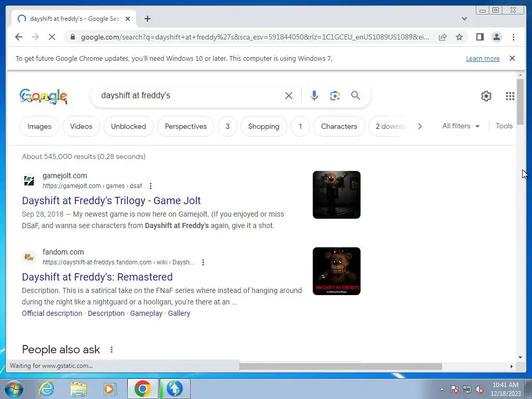Screen dimensions: 532x399
Task: Show more filter chips with arrow
Action: point(420,126)
